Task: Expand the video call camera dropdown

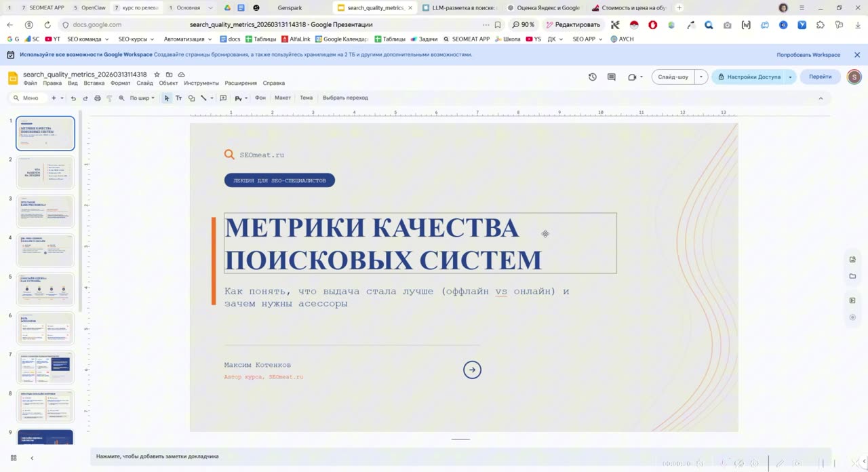Action: coord(642,77)
